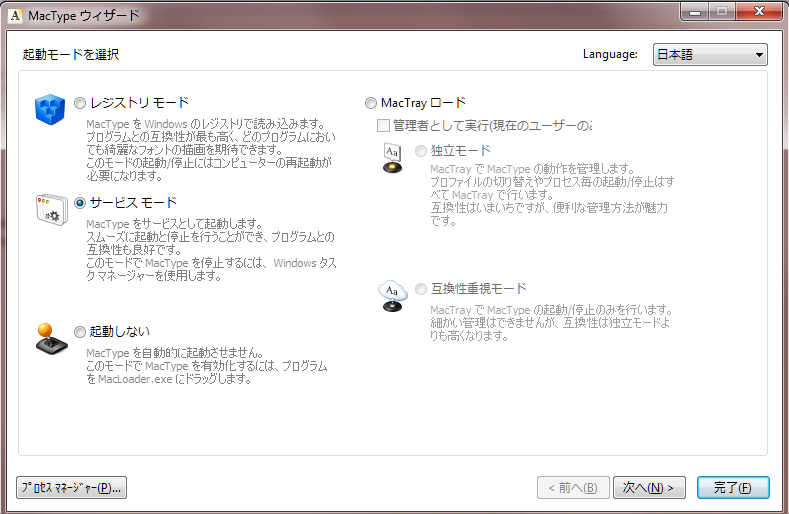This screenshot has height=514, width=789.
Task: Click the joystick icon beside 起動しない
Action: click(x=51, y=338)
